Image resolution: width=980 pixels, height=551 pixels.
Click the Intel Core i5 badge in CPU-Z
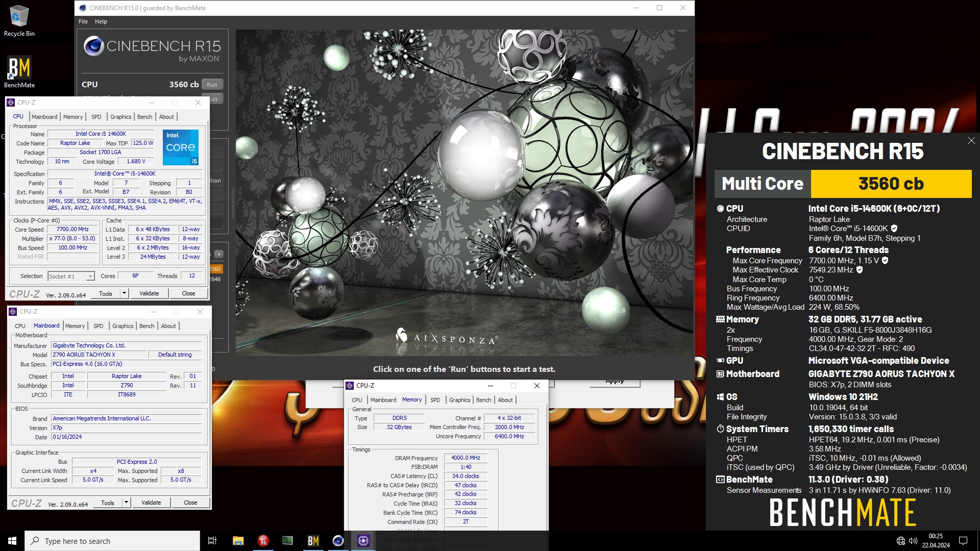[x=181, y=147]
